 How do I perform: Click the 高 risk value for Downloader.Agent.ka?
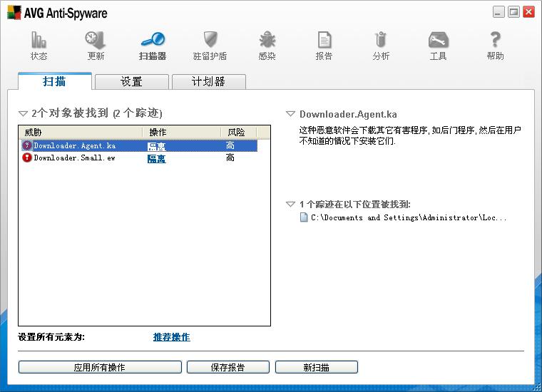tap(230, 145)
